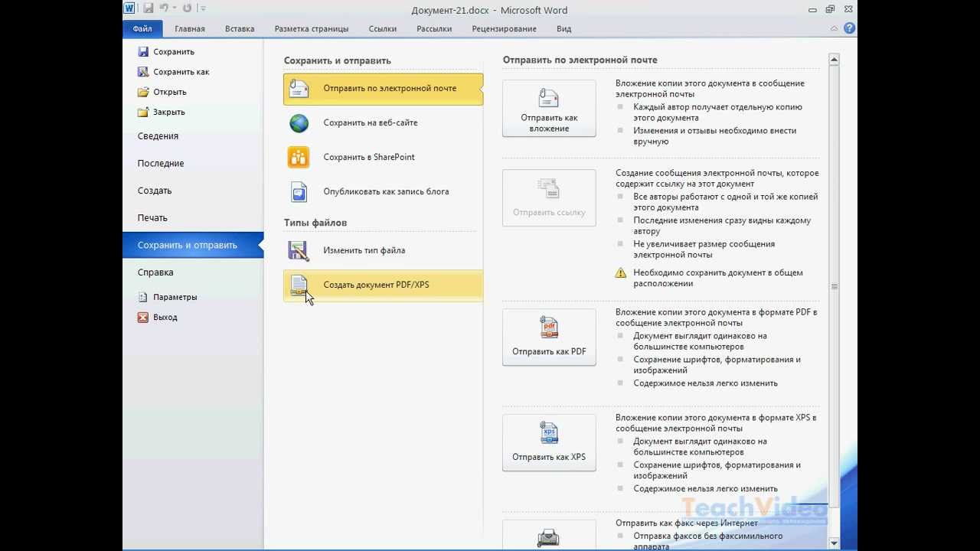Click the Открыть label in sidebar
The width and height of the screenshot is (980, 551).
(x=170, y=92)
